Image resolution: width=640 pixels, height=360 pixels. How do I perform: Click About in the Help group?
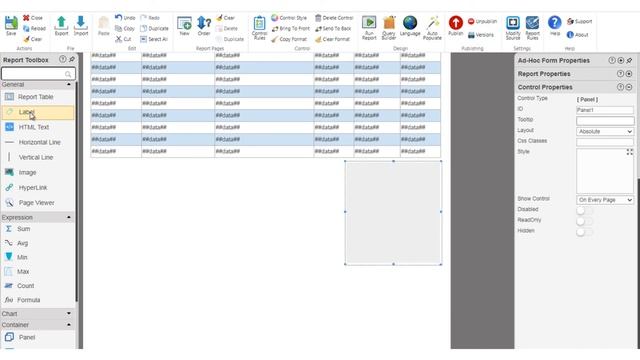(x=578, y=35)
